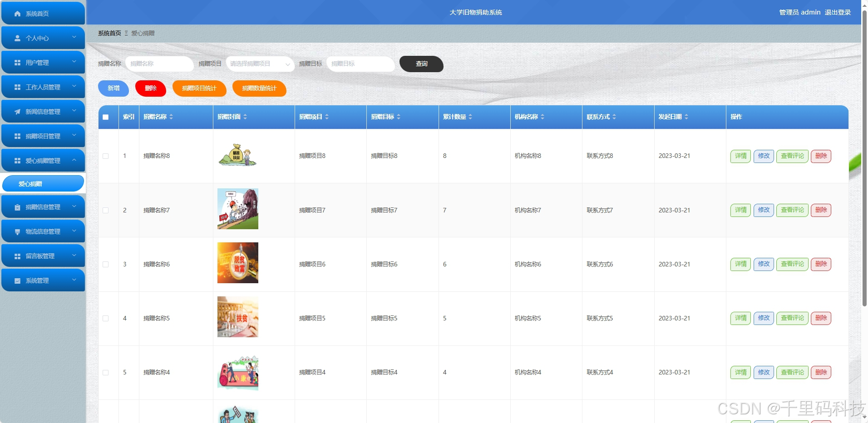Image resolution: width=868 pixels, height=423 pixels.
Task: Sort by 捐赠封面 column arrows
Action: click(x=245, y=117)
